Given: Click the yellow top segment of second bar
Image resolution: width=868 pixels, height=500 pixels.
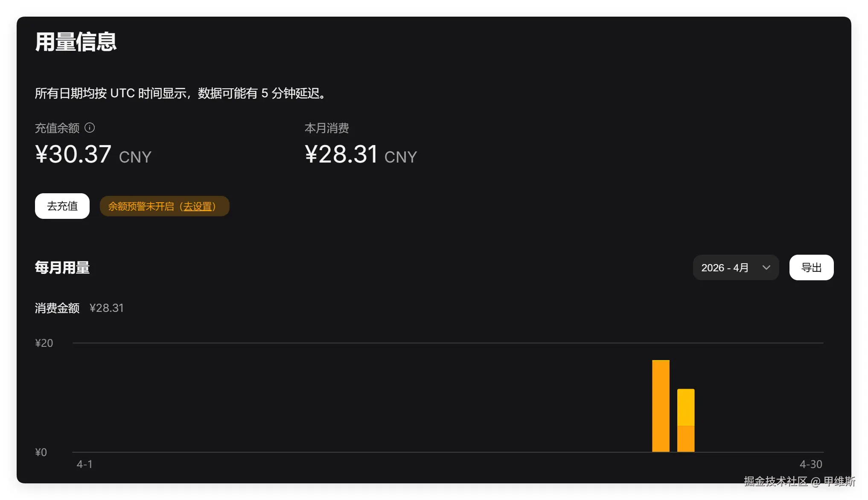Looking at the screenshot, I should (686, 407).
